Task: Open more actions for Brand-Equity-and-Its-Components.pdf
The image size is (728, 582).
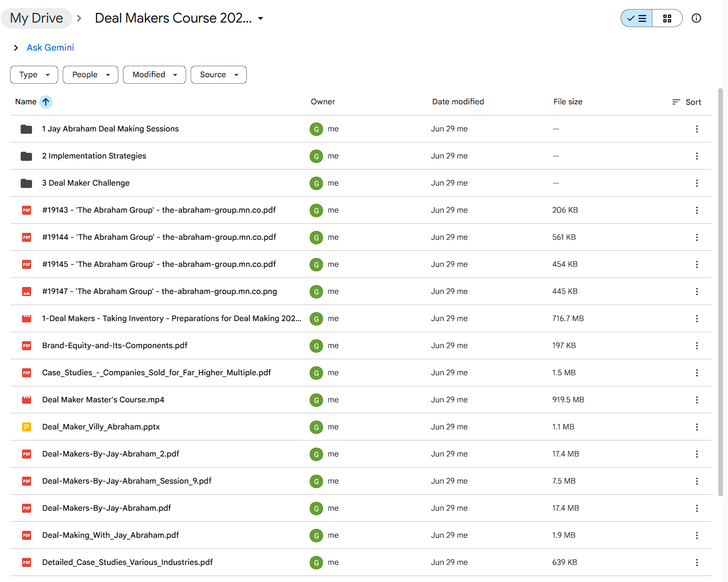Action: pos(697,346)
